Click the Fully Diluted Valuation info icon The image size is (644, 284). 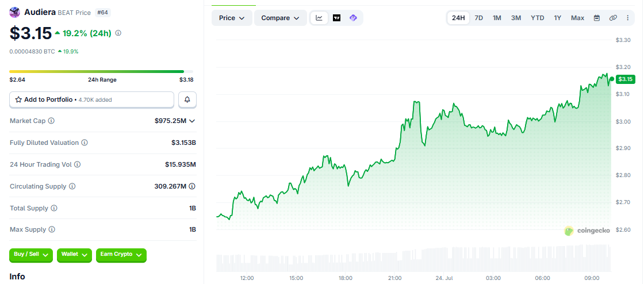[84, 143]
